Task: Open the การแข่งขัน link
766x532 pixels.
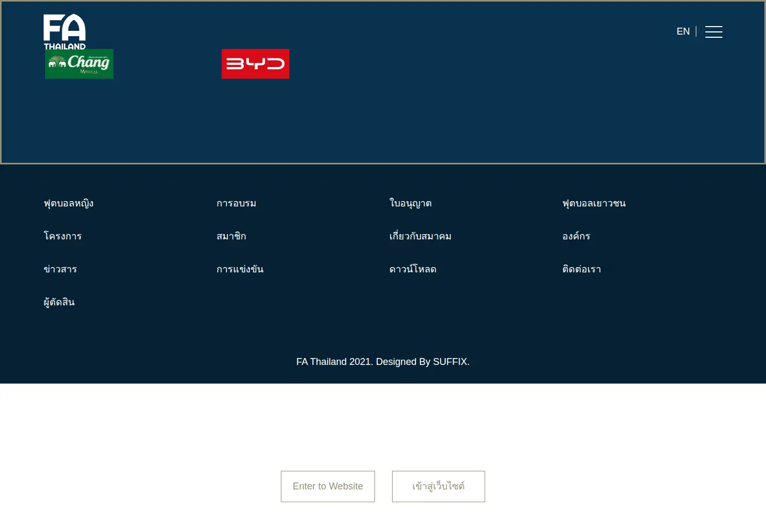Action: [240, 269]
